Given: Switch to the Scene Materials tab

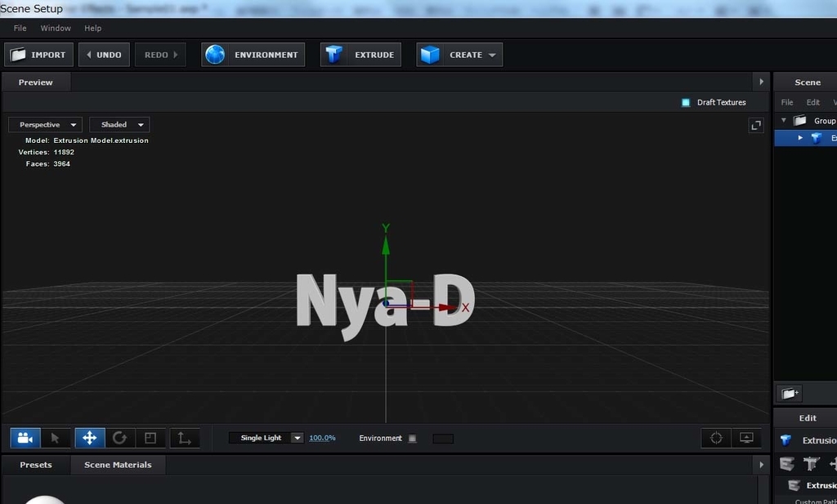Looking at the screenshot, I should coord(118,465).
